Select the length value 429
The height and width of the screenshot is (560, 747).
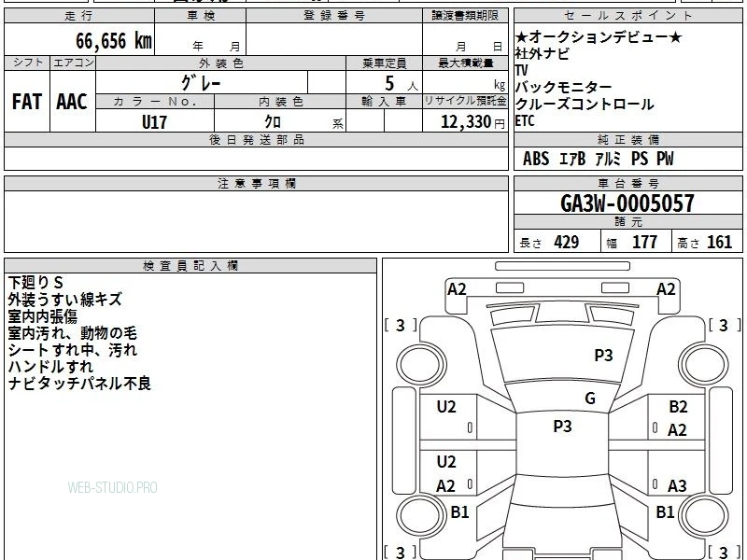point(567,243)
